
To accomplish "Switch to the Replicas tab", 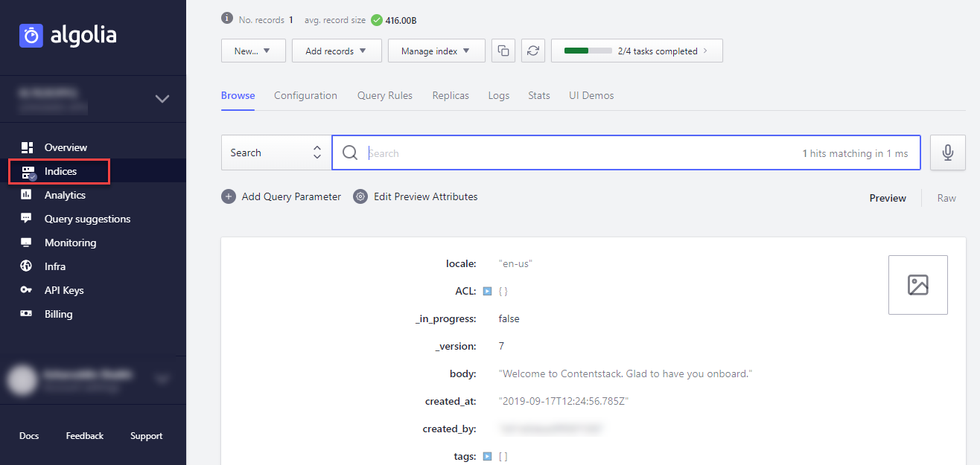I will pyautogui.click(x=451, y=96).
